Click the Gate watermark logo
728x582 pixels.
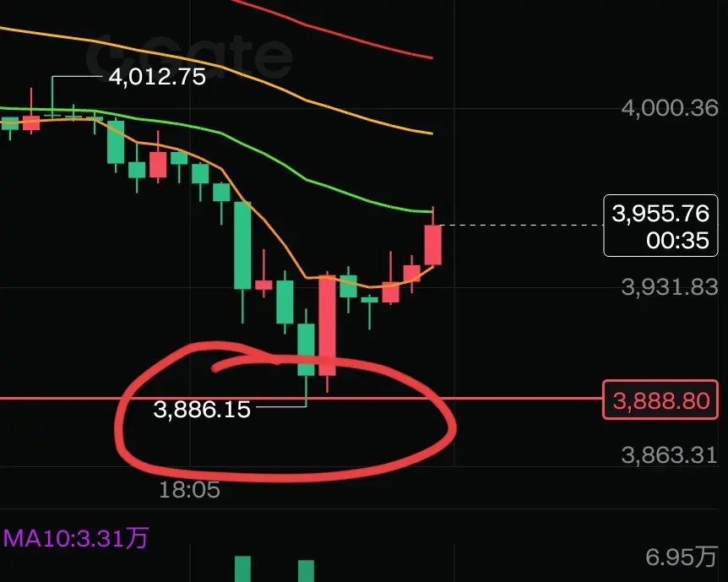pos(189,56)
